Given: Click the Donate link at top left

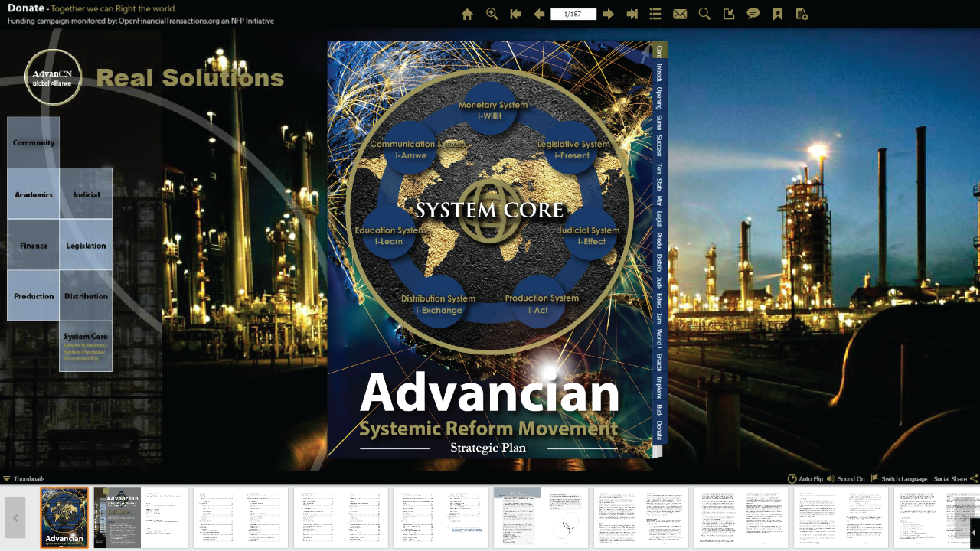Looking at the screenshot, I should 25,8.
